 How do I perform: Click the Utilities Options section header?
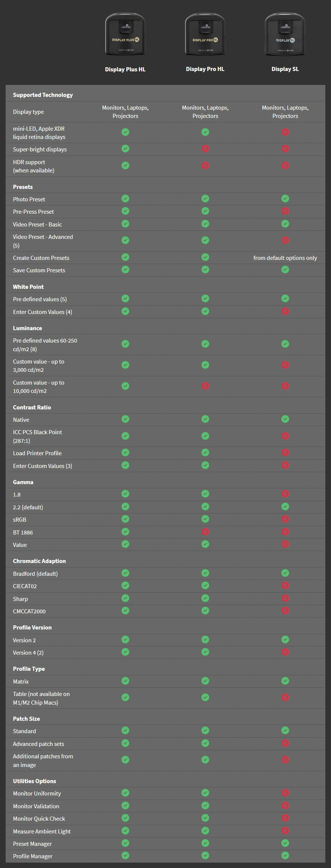34,781
